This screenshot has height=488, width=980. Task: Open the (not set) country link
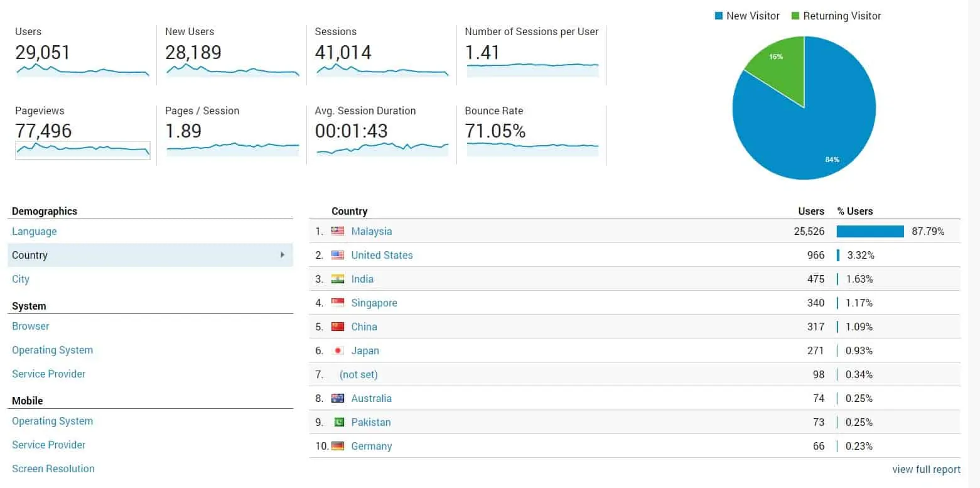click(358, 374)
